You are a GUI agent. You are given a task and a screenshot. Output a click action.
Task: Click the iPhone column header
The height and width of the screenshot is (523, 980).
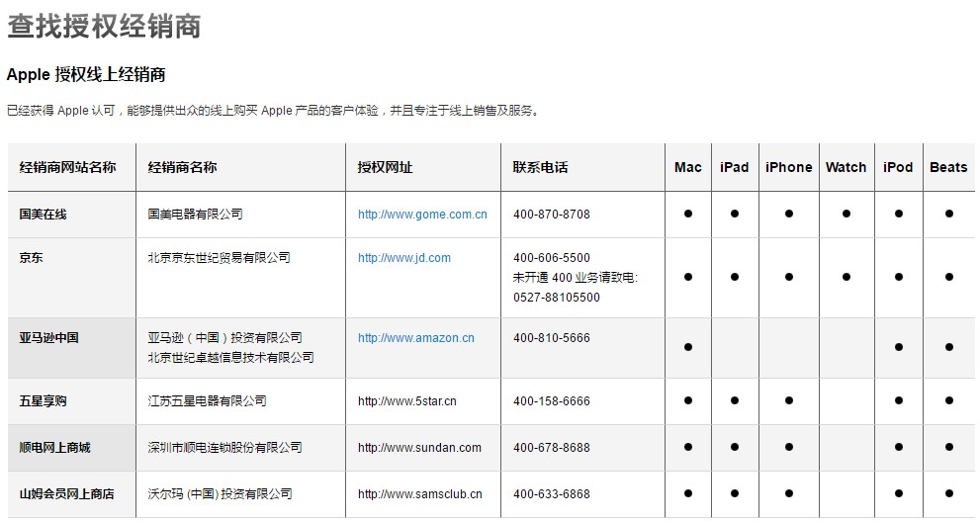coord(789,167)
